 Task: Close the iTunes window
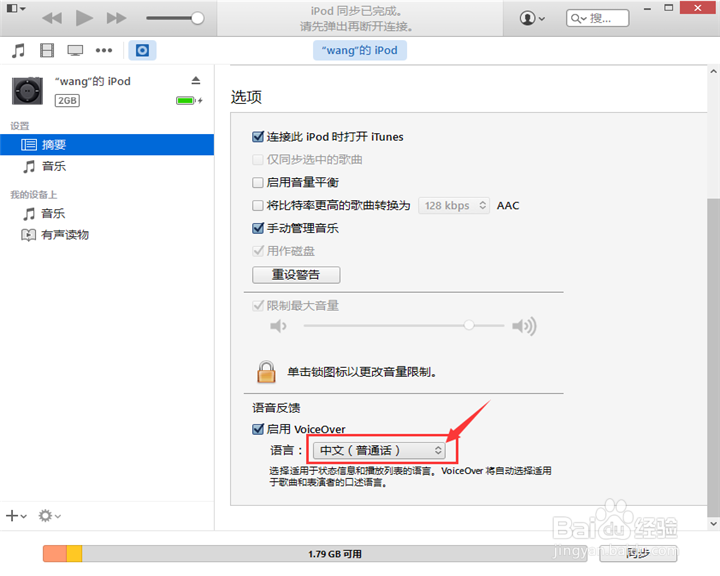[x=698, y=8]
